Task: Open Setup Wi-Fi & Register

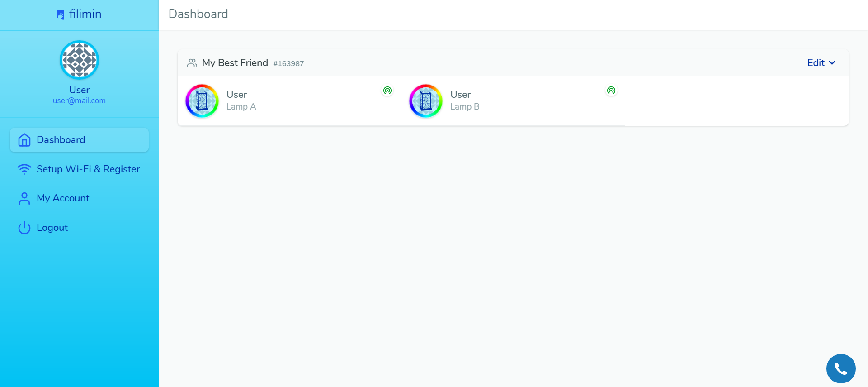Action: (x=79, y=169)
